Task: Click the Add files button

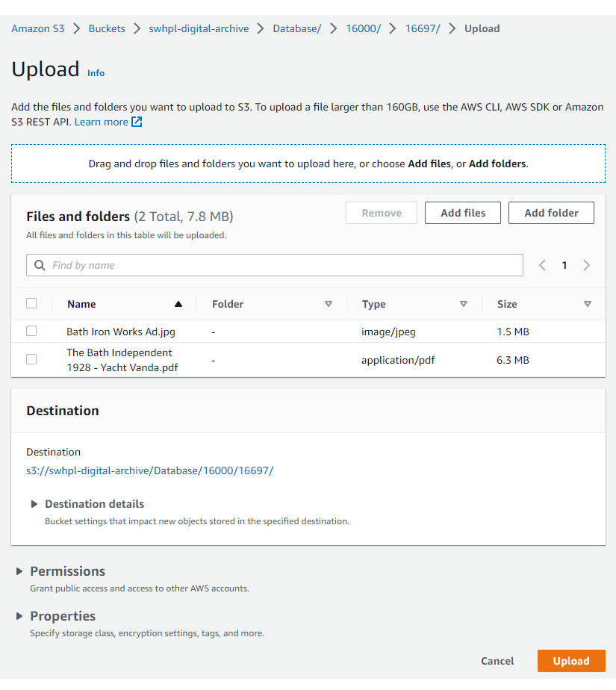Action: point(463,213)
